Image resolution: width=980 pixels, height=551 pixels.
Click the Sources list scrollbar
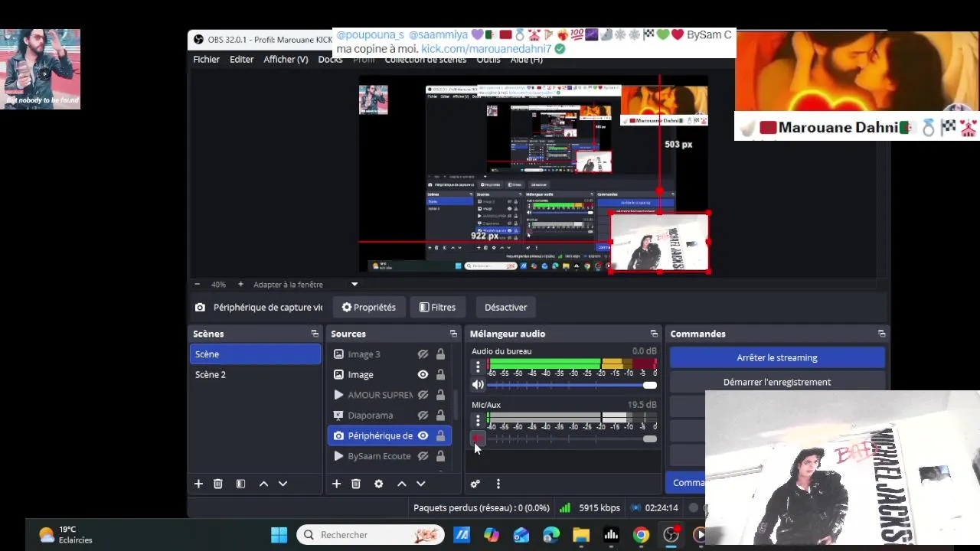pos(456,406)
